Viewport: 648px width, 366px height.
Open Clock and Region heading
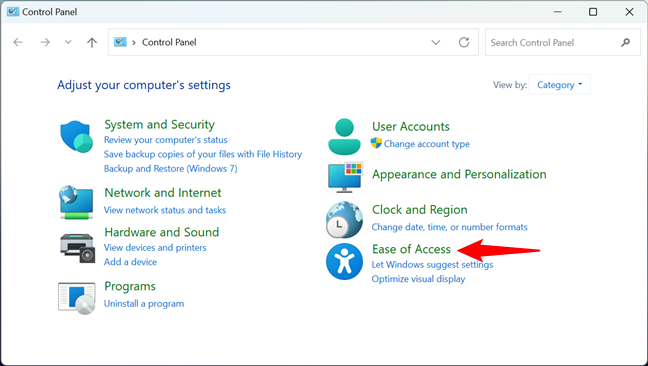click(x=419, y=210)
